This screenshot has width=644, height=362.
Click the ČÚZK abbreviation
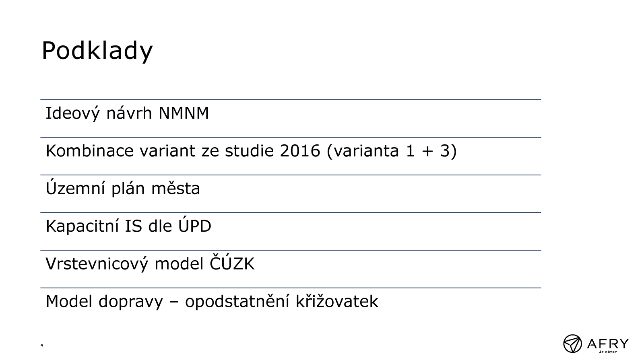(x=232, y=263)
